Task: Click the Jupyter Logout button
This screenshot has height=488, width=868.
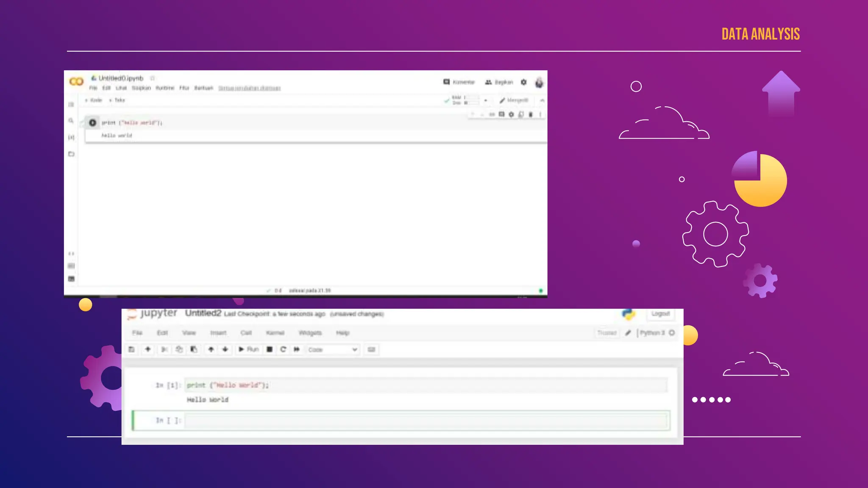Action: (x=660, y=314)
